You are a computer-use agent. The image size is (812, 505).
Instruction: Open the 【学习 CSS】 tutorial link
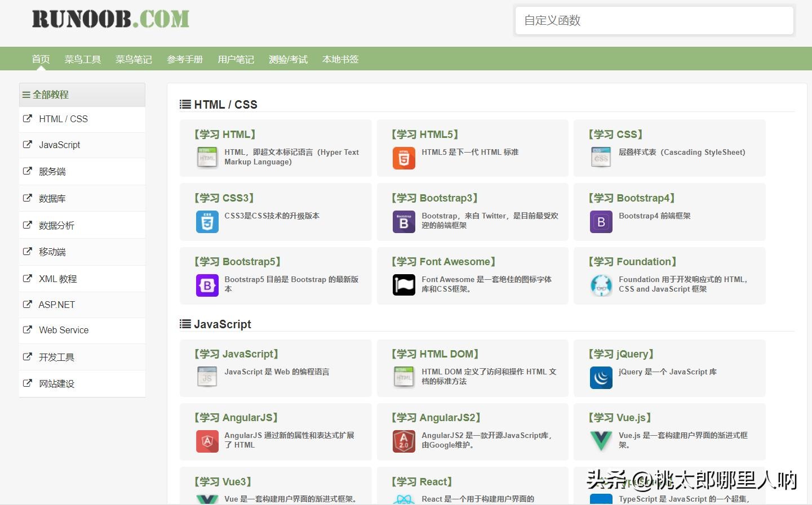coord(615,135)
